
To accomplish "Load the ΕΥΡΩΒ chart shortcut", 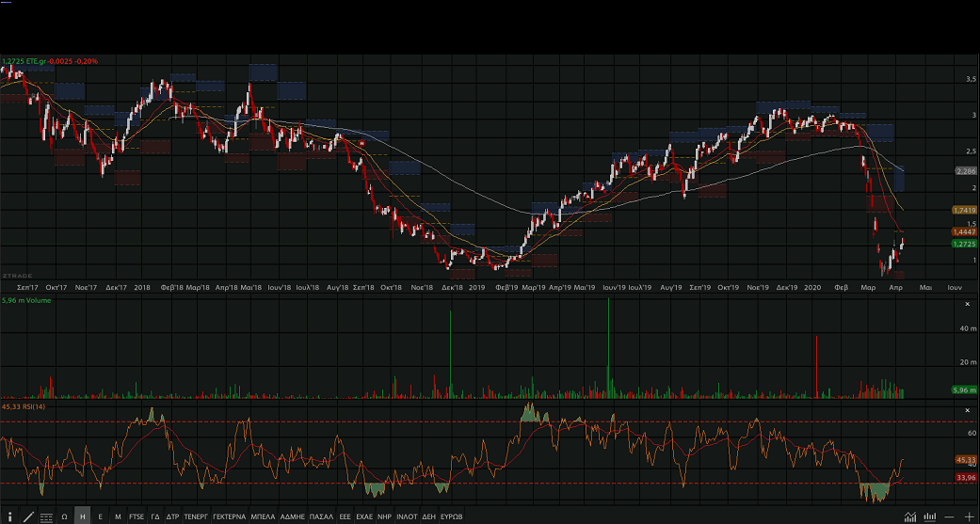I will tap(452, 516).
